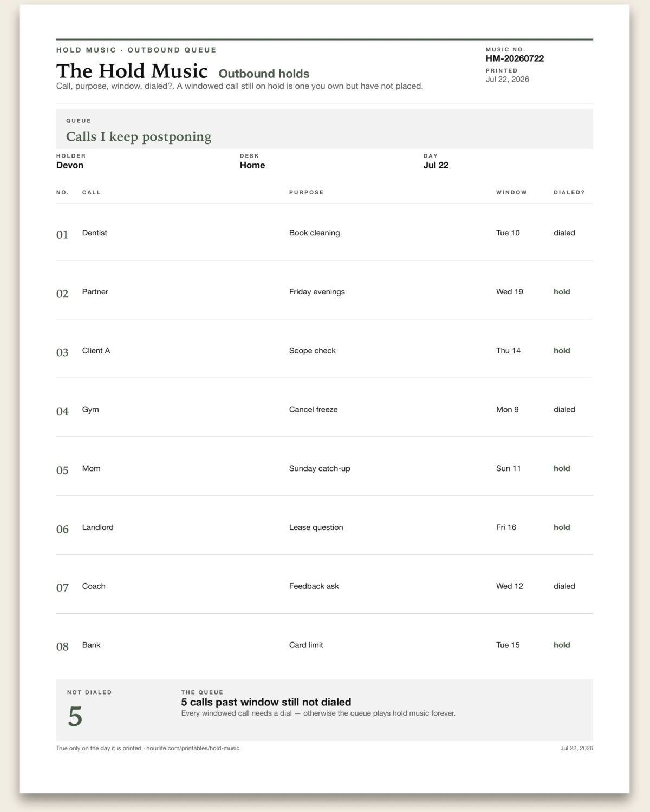650x812 pixels.
Task: Click the Purpose column header
Action: 306,192
